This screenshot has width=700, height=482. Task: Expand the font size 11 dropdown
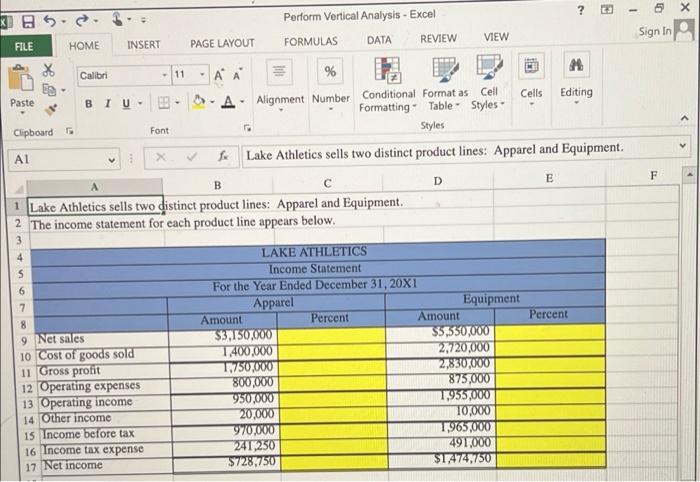[202, 74]
